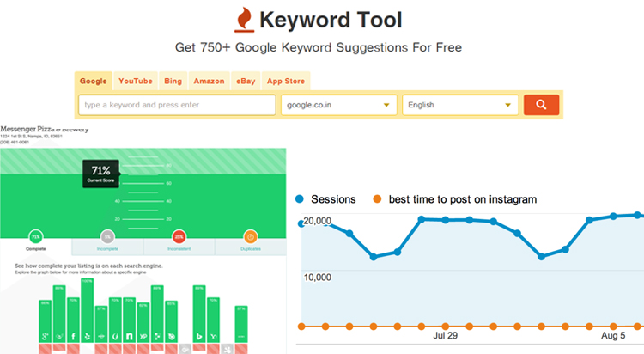Switch to the Google tab

click(x=94, y=81)
